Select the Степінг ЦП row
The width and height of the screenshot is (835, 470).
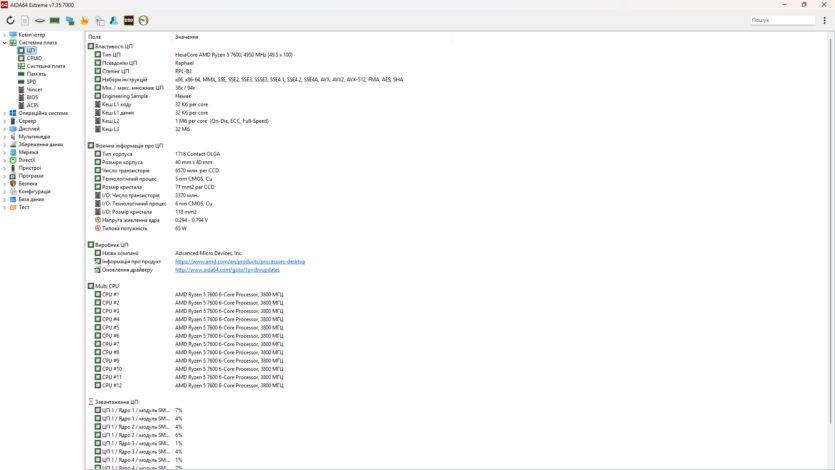143,71
